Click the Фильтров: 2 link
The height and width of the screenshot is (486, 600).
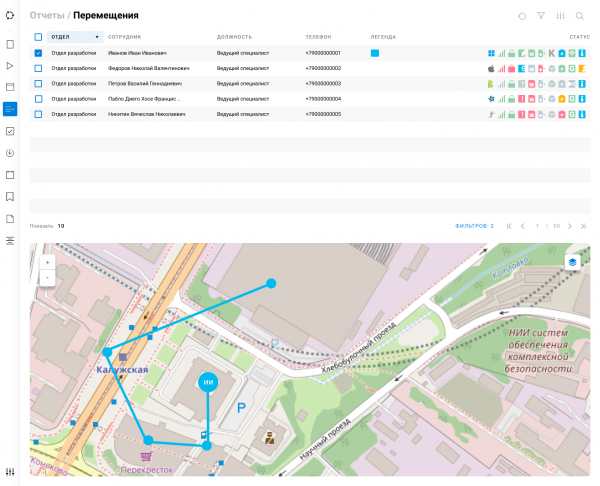tap(474, 226)
